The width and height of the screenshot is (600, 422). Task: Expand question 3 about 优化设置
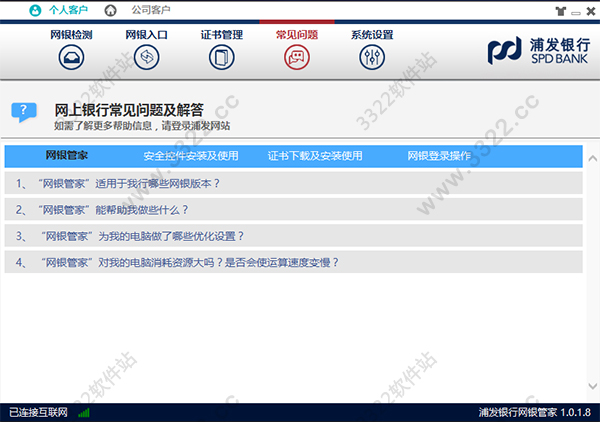pyautogui.click(x=293, y=236)
